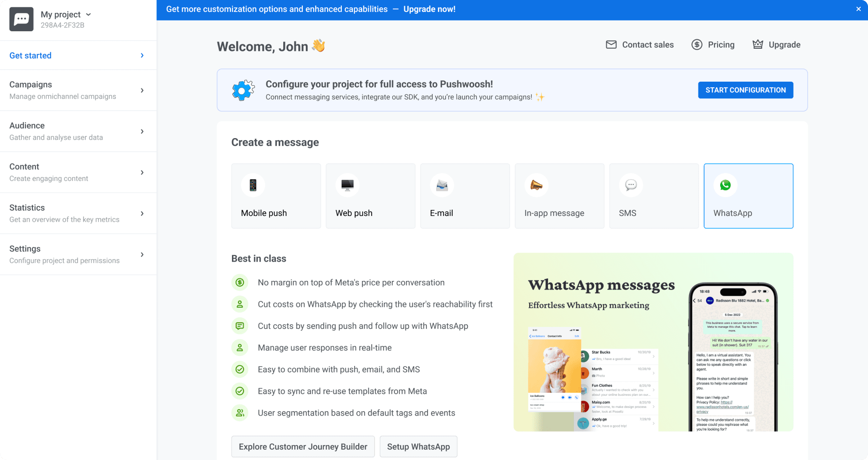Viewport: 868px width, 460px height.
Task: Click 'Easy to sync and re-use templates' text
Action: tap(342, 391)
